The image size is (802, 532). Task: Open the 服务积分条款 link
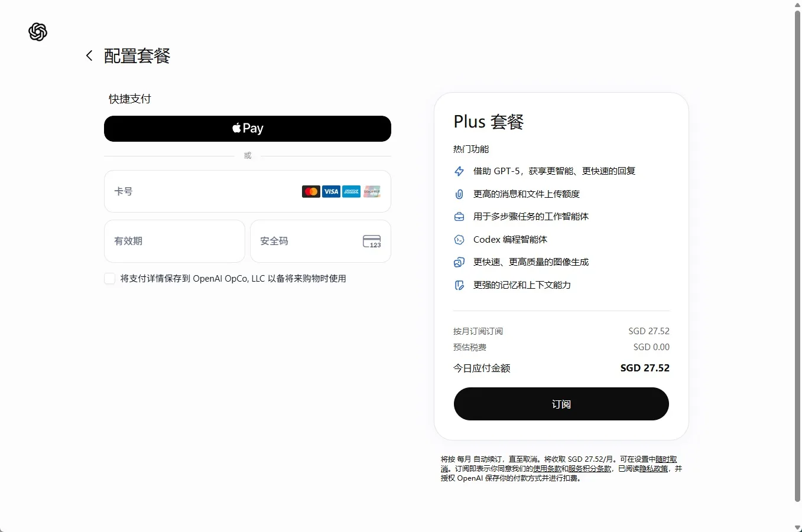pos(590,468)
